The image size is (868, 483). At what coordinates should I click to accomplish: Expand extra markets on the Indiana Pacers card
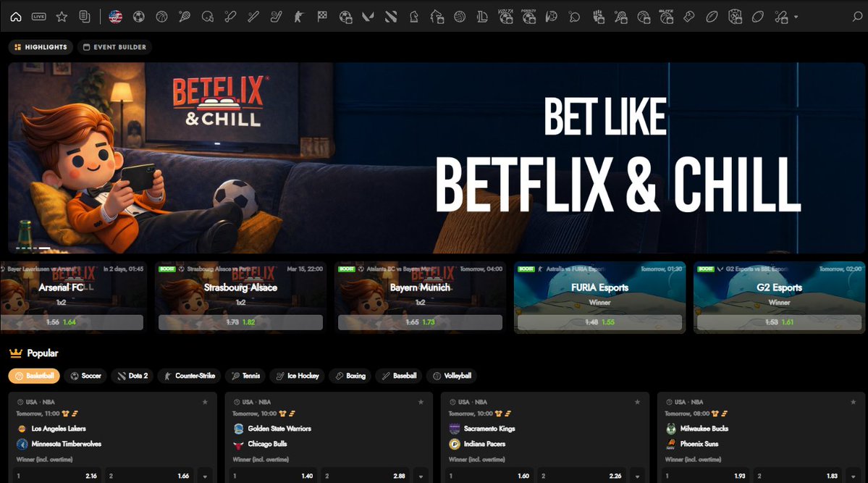point(636,476)
